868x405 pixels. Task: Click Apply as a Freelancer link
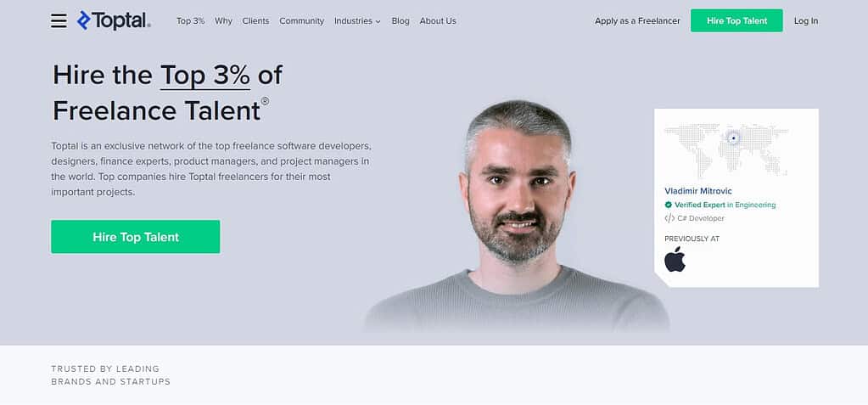pyautogui.click(x=638, y=21)
